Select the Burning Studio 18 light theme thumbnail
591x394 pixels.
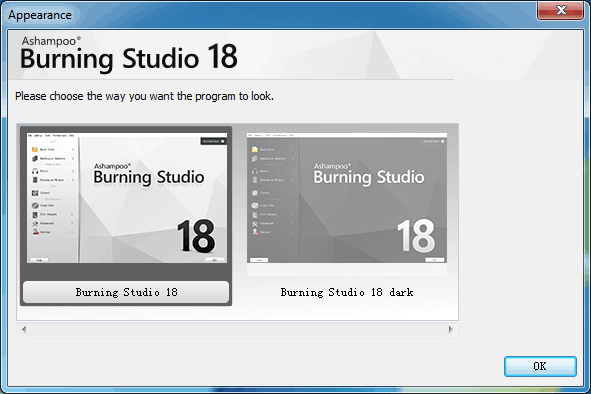[x=127, y=198]
